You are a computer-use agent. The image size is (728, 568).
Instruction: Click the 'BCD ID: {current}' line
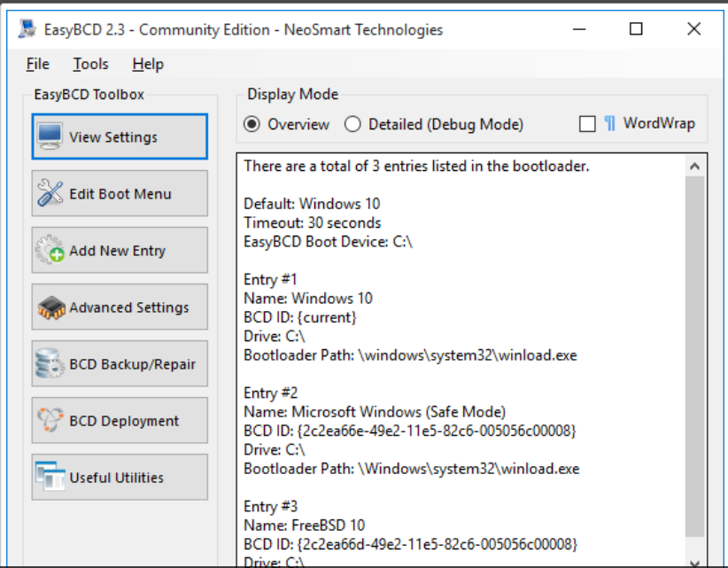[300, 317]
